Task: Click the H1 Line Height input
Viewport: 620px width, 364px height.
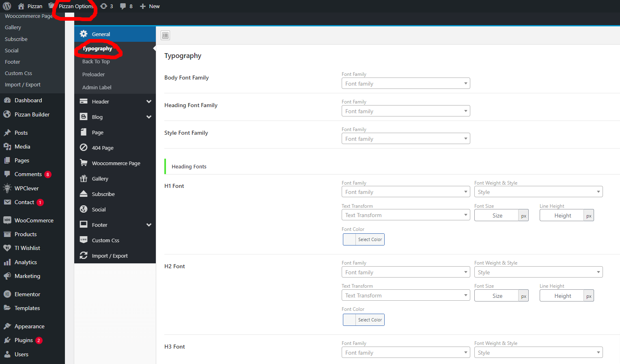Action: pyautogui.click(x=562, y=215)
